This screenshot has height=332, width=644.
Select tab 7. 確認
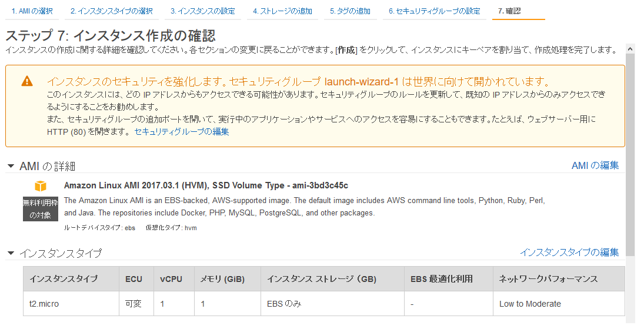pos(519,11)
